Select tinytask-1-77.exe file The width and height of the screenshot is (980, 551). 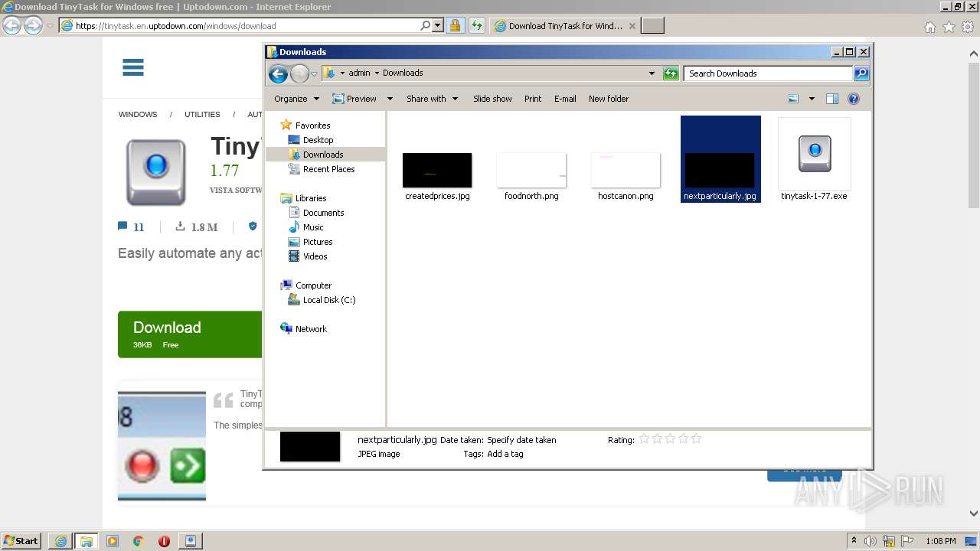tap(814, 159)
